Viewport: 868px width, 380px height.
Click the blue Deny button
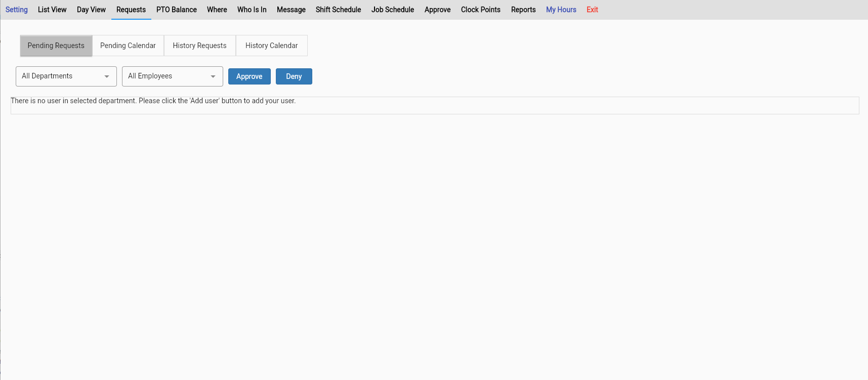294,76
